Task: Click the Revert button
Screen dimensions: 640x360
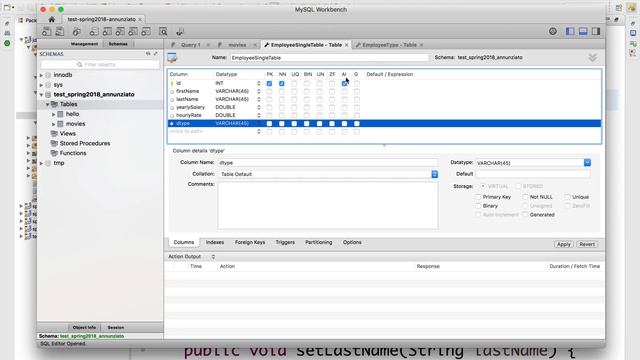Action: 587,244
